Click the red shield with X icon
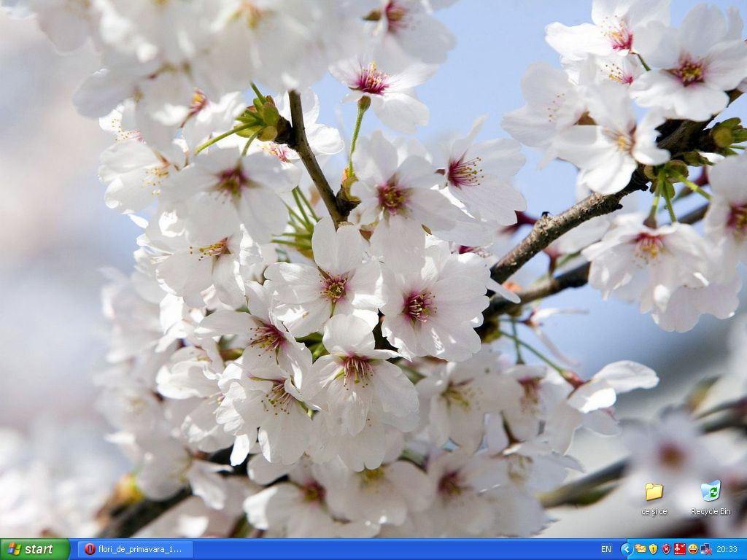Screen dimensions: 747x560 point(666,549)
